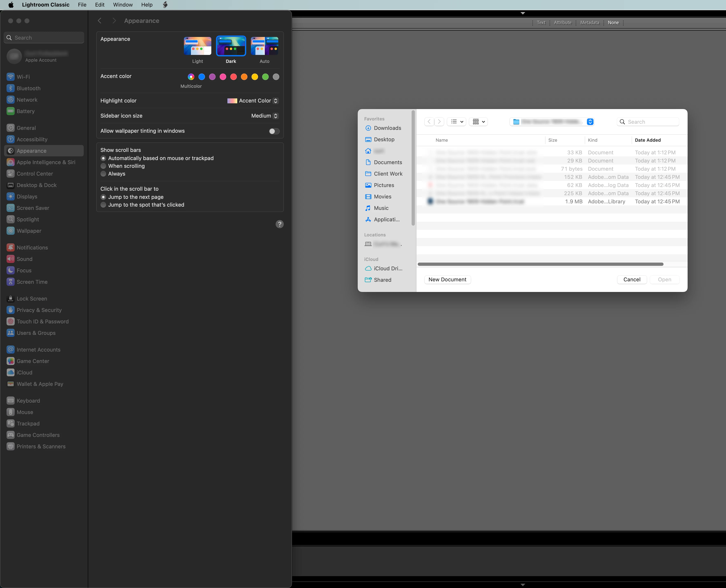Enable wallpaper tinting in windows
Screen dimensions: 726x588
274,131
